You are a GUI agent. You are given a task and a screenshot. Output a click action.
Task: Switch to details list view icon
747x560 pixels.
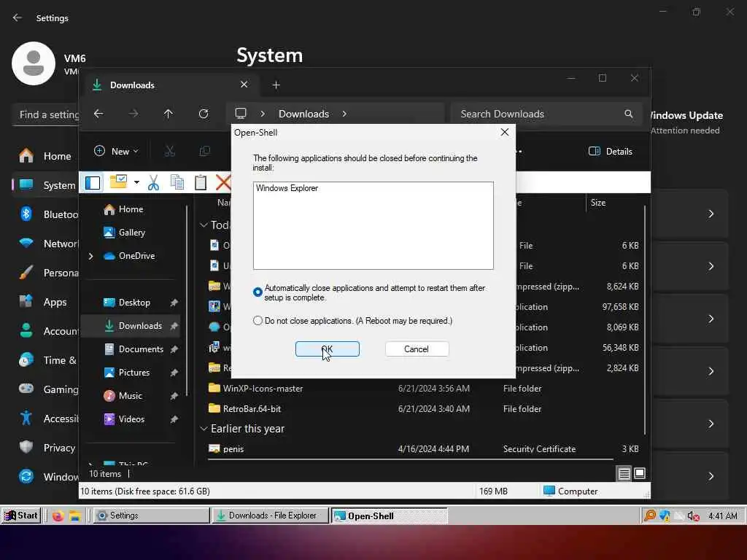click(624, 473)
